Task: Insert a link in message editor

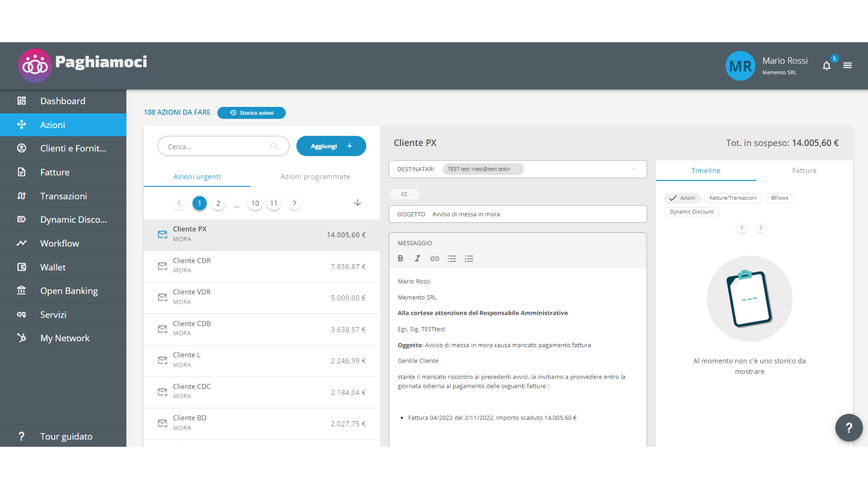Action: pyautogui.click(x=435, y=259)
